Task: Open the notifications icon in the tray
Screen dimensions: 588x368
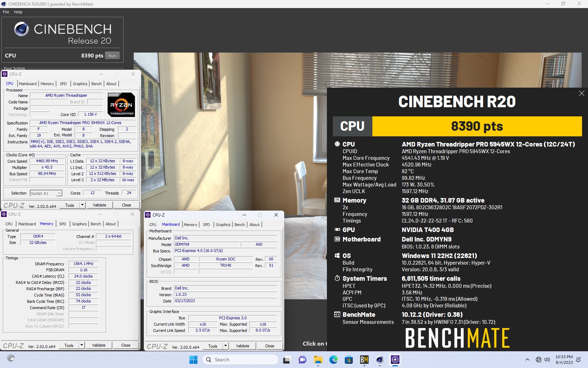Action: pos(579,360)
